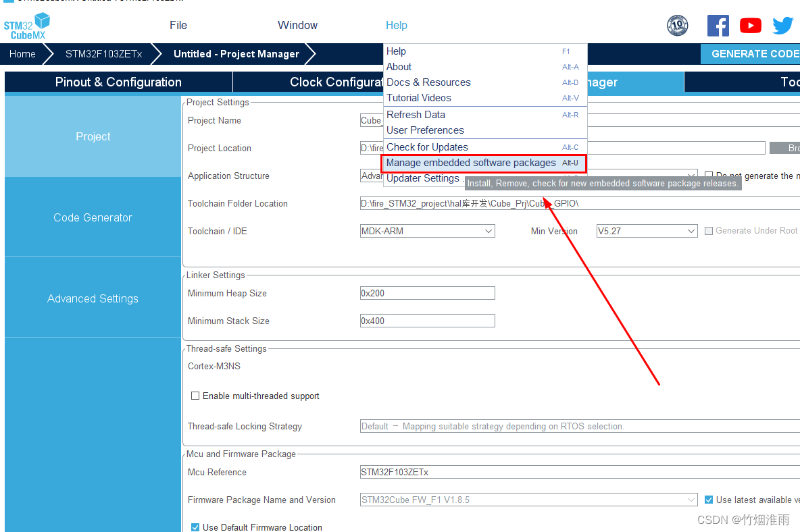Select Check for Updates entry
Screen dimensions: 800x532
click(484, 147)
